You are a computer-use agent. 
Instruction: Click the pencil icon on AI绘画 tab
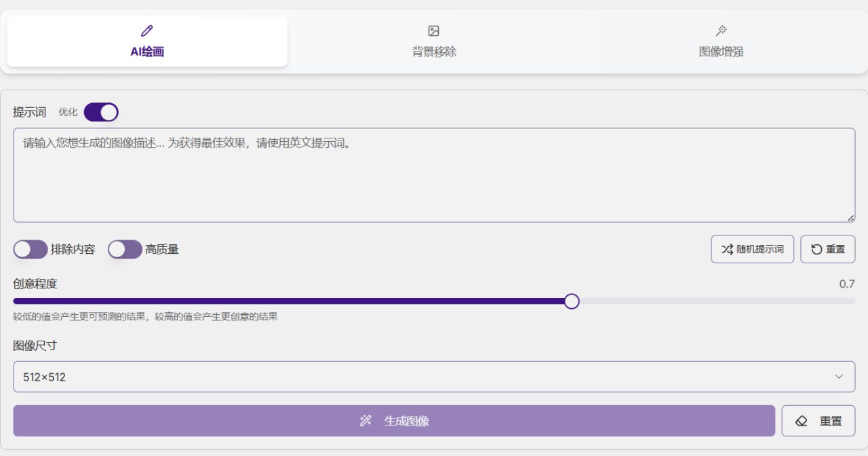(x=147, y=31)
